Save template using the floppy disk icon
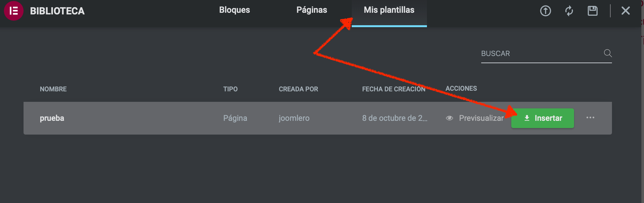The image size is (644, 203). [x=593, y=11]
